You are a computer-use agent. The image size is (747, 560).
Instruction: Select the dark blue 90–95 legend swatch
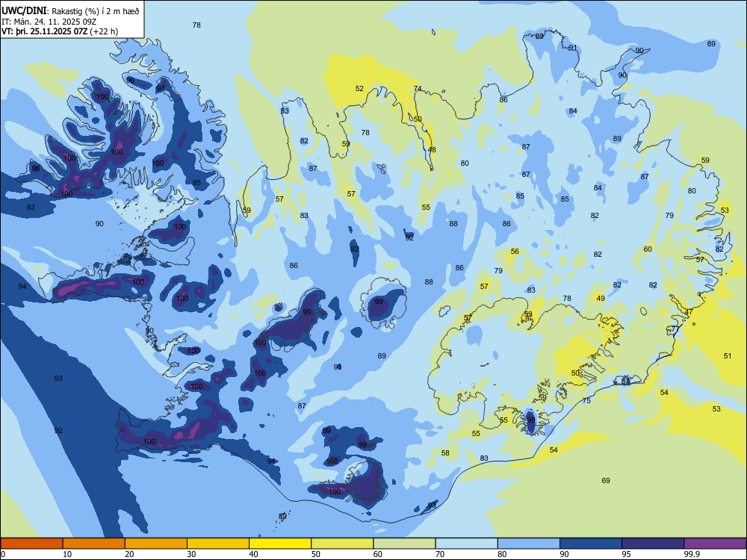[x=591, y=544]
